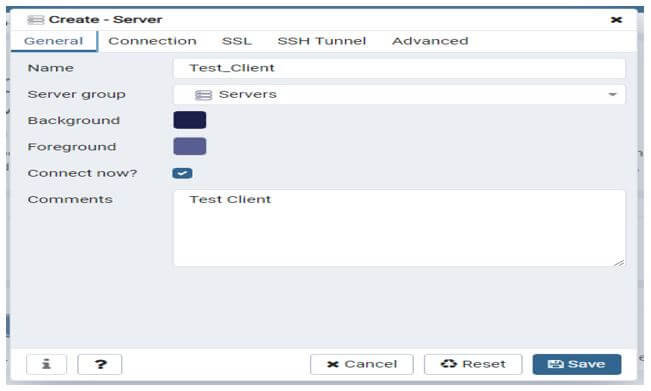
Task: Click inside the Comments text area
Action: (399, 228)
